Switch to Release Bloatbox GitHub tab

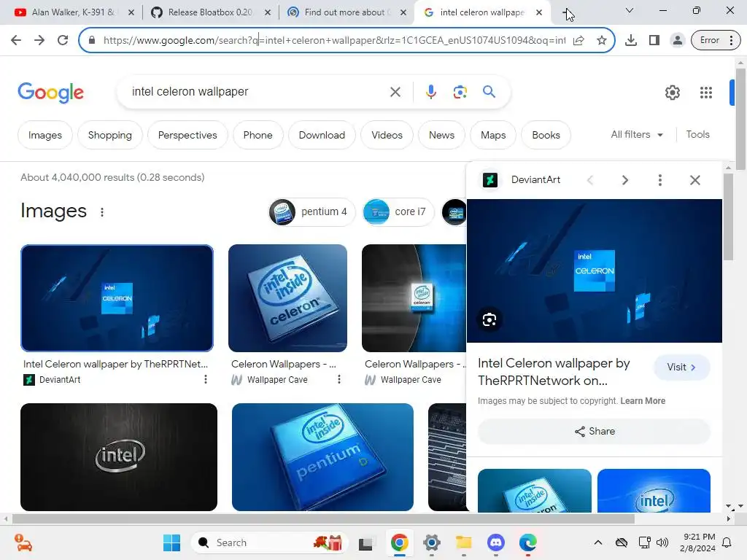(x=209, y=12)
